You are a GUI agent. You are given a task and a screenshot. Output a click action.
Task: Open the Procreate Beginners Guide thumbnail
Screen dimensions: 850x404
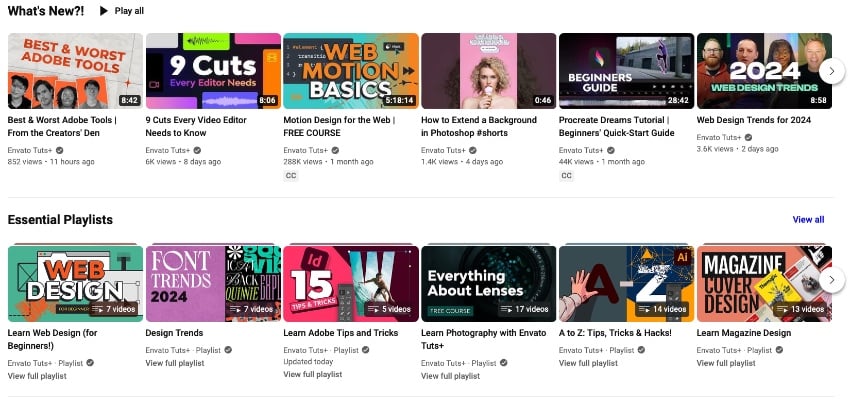[x=626, y=71]
